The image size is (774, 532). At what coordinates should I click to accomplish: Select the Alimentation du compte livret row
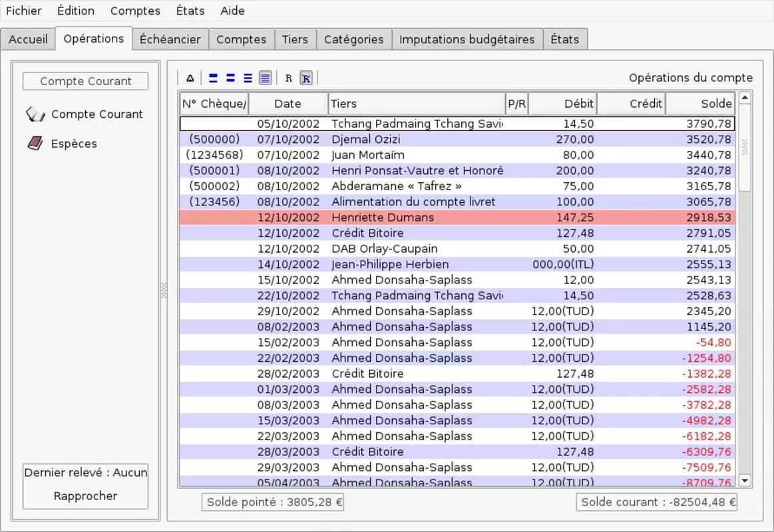pos(457,201)
